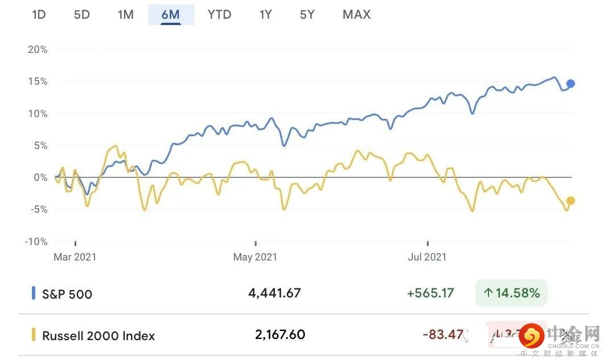
Task: Select the 5D range tab
Action: [x=82, y=15]
